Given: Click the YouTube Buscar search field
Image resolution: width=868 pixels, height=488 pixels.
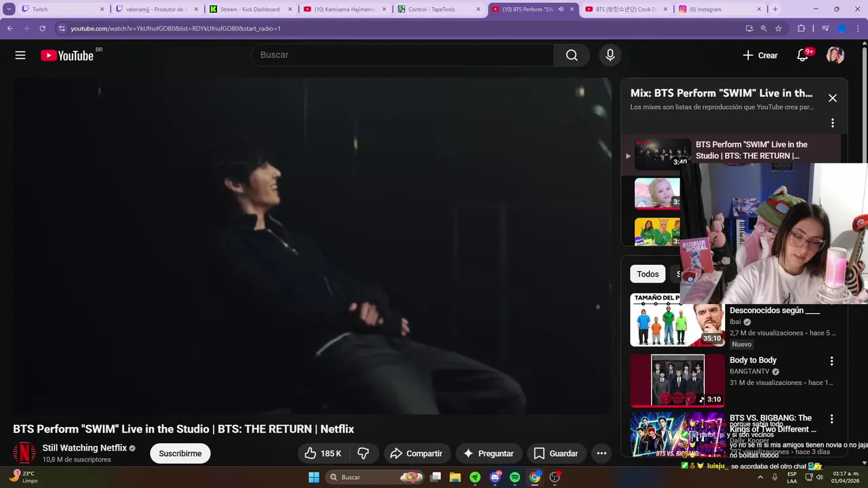Looking at the screenshot, I should tap(403, 55).
